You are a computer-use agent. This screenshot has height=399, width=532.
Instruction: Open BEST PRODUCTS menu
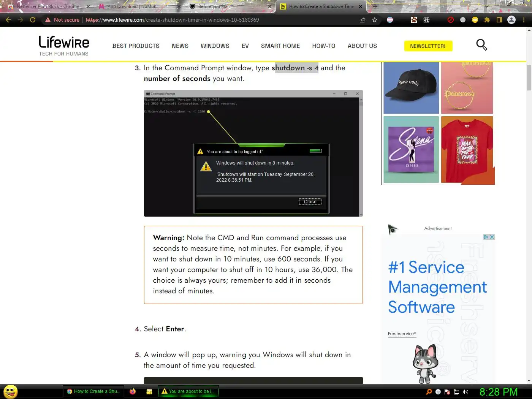pyautogui.click(x=136, y=46)
